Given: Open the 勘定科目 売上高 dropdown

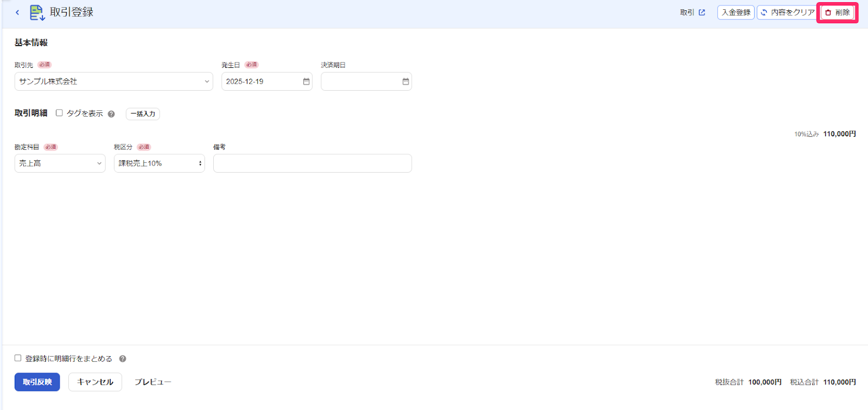Looking at the screenshot, I should (60, 163).
